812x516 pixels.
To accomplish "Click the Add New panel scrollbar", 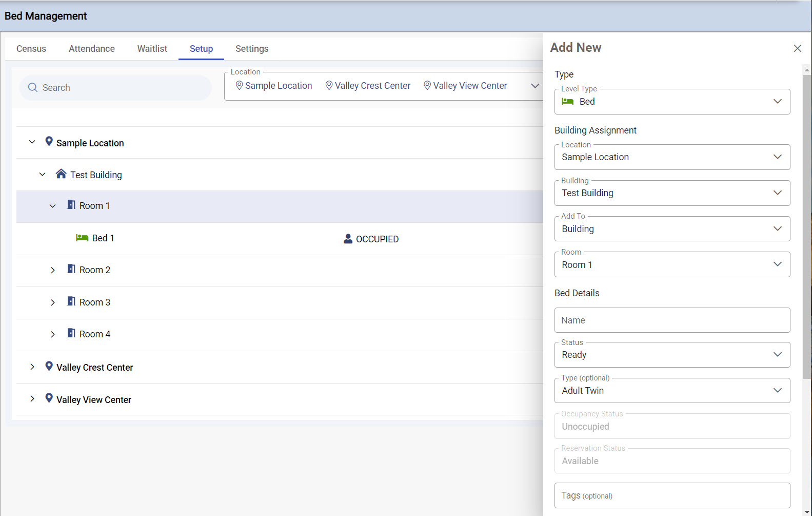I will pyautogui.click(x=807, y=226).
